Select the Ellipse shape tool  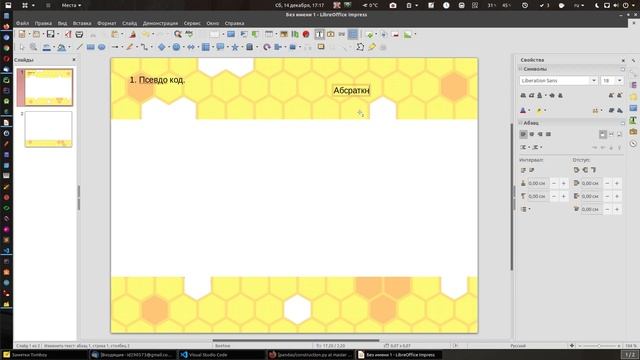[102, 47]
